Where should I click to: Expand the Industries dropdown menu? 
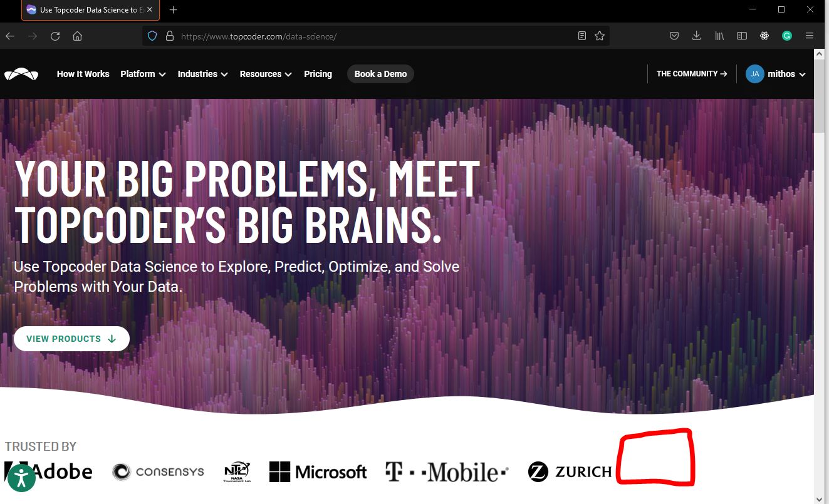click(202, 74)
